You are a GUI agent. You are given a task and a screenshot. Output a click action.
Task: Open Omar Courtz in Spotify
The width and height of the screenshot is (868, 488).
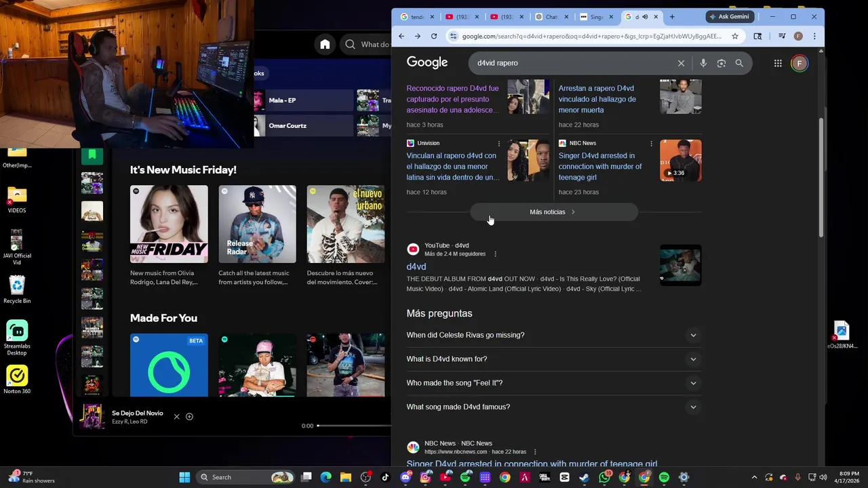[x=303, y=125]
